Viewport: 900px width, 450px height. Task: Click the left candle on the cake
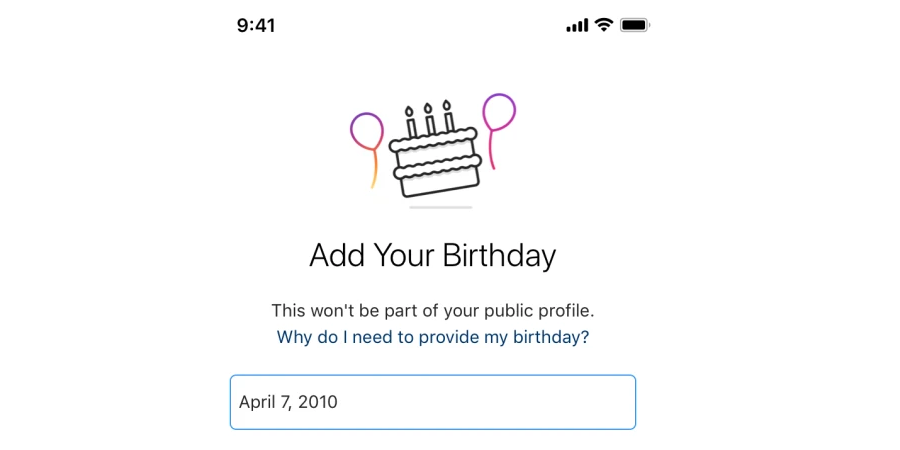pyautogui.click(x=410, y=122)
